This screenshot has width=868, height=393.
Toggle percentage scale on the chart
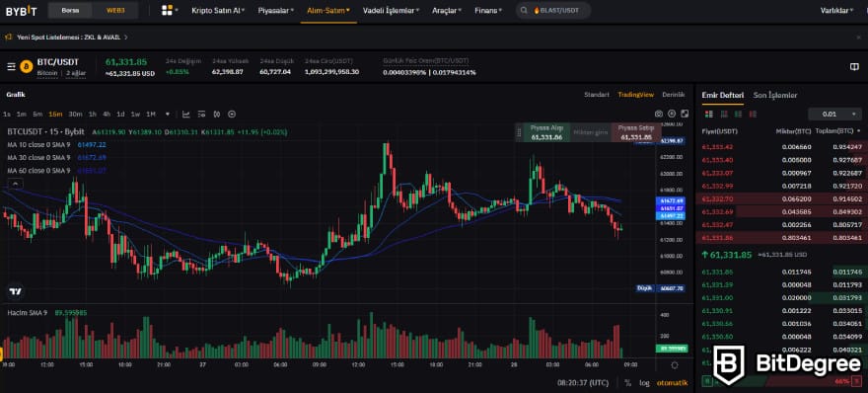pos(627,382)
